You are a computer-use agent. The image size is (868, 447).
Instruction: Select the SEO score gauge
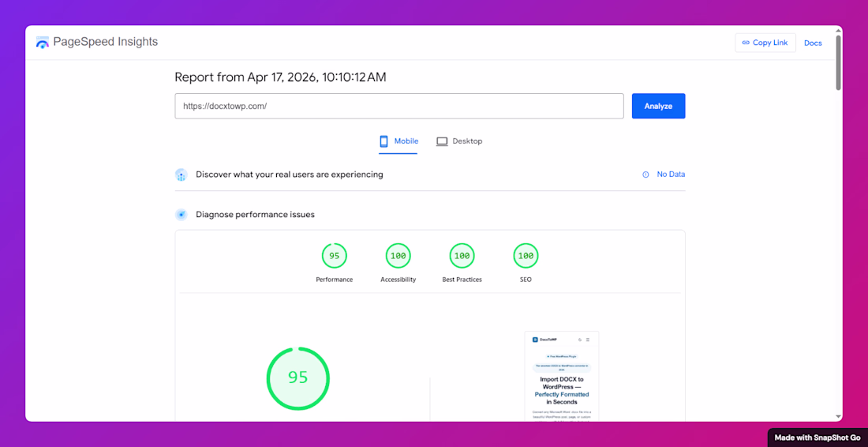click(x=526, y=256)
